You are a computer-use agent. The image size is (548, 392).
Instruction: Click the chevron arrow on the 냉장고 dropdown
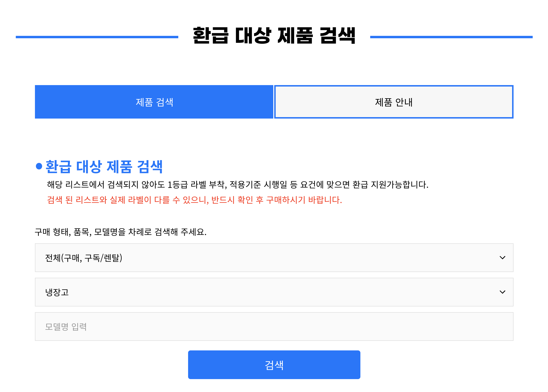[502, 292]
